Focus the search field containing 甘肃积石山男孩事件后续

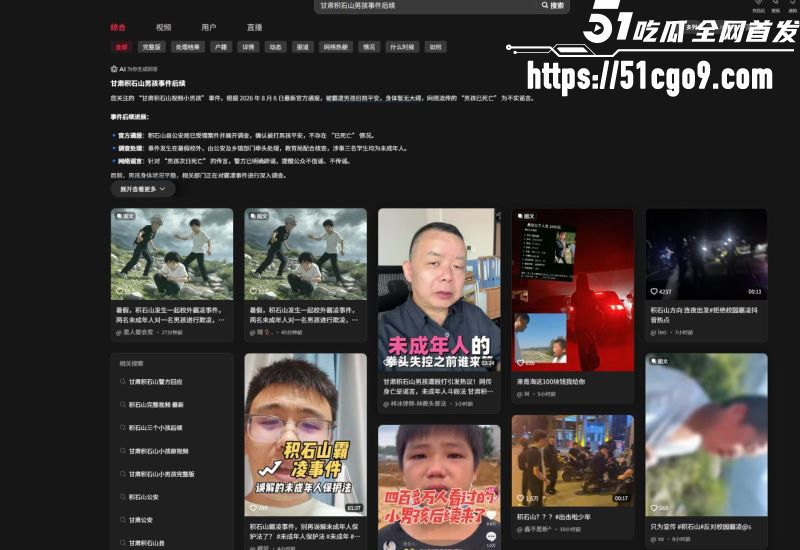(426, 6)
